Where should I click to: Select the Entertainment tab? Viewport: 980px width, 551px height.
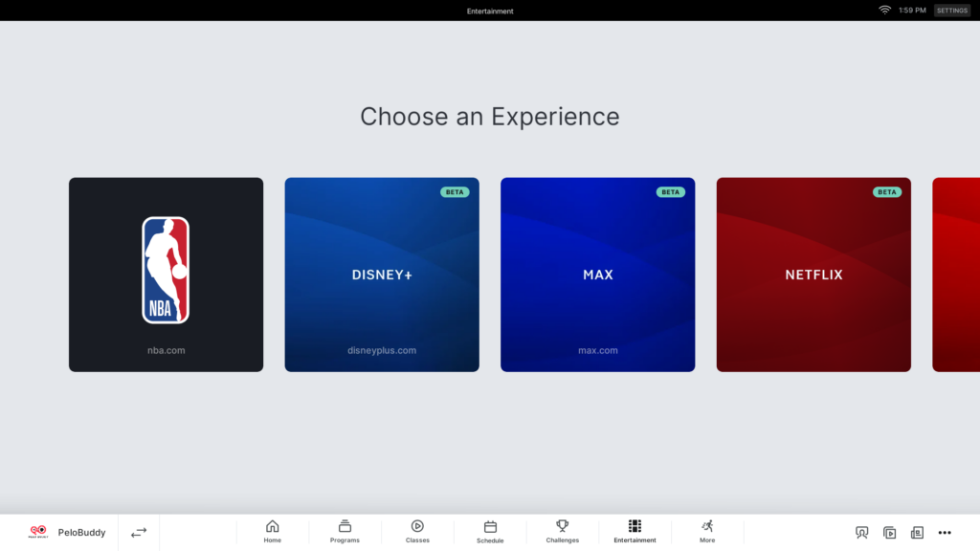(635, 532)
